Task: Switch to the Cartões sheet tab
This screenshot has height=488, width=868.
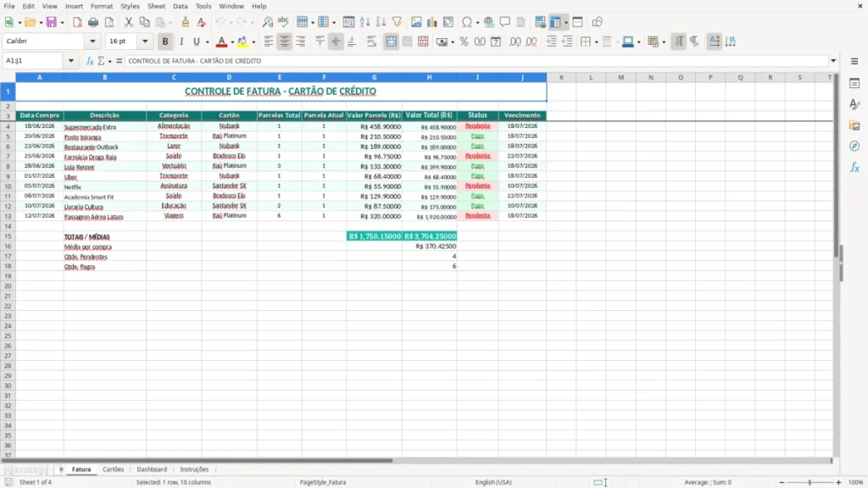Action: pyautogui.click(x=114, y=469)
